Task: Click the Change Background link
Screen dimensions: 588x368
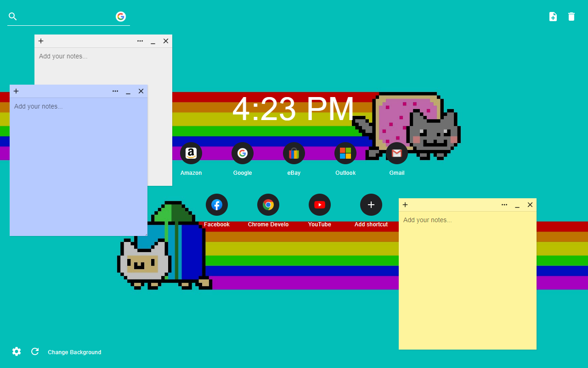Action: click(74, 352)
